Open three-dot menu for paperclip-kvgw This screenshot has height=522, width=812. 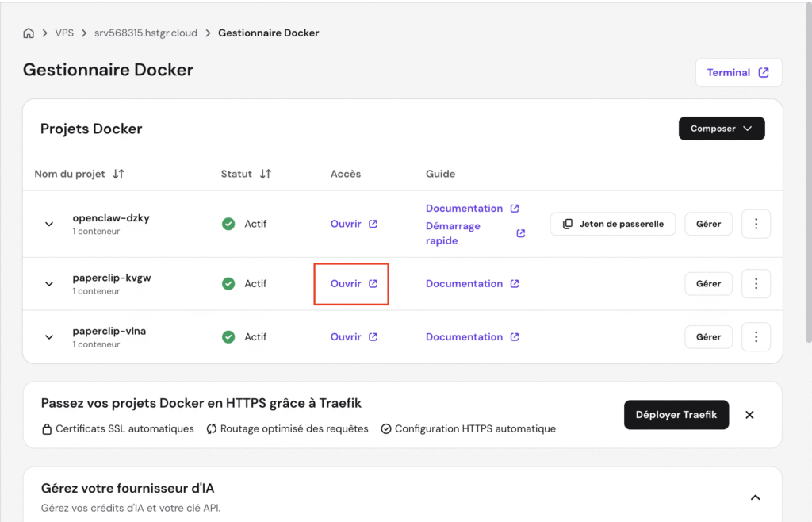pos(756,283)
